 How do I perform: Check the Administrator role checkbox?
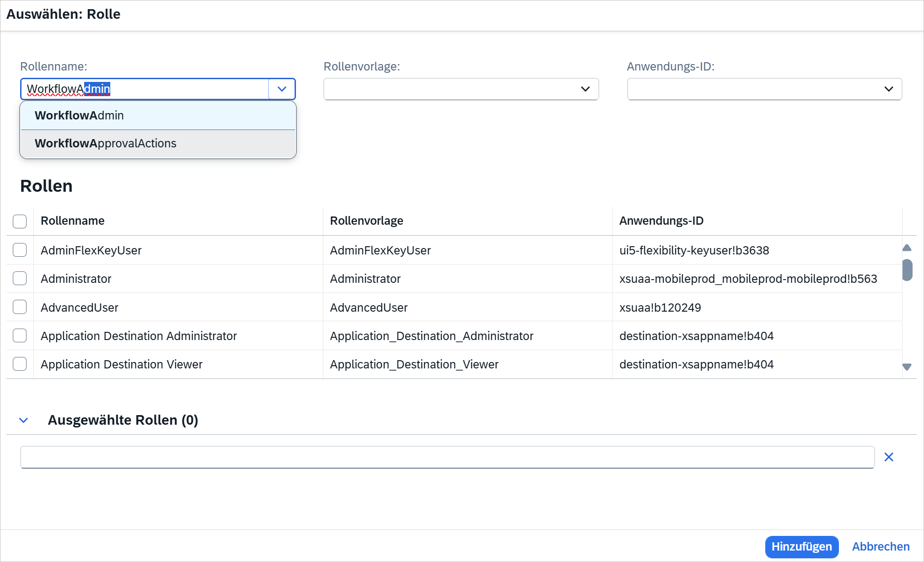[20, 279]
